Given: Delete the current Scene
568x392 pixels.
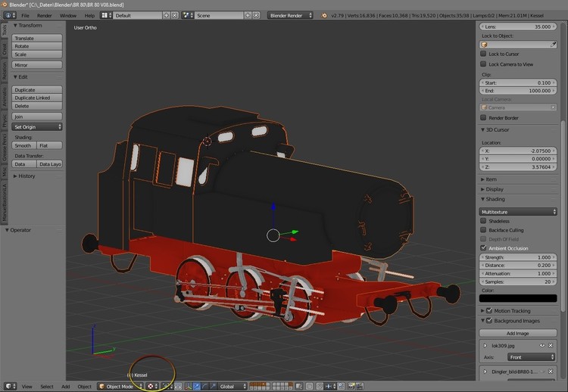Looking at the screenshot, I should pyautogui.click(x=256, y=15).
